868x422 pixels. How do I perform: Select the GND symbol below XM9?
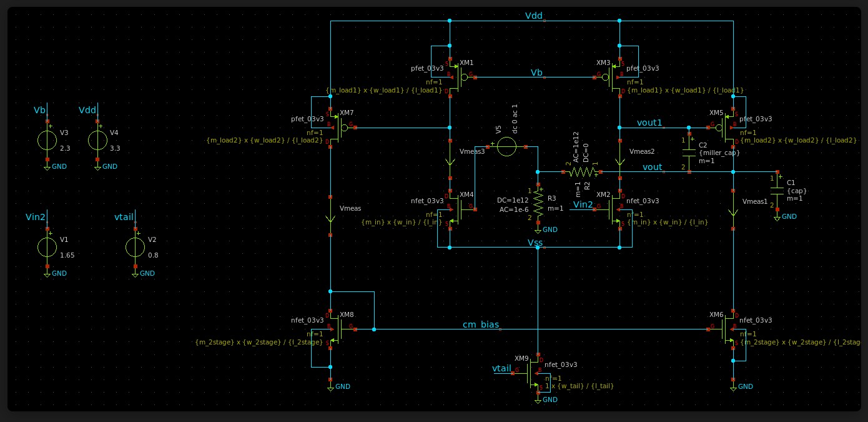click(538, 400)
